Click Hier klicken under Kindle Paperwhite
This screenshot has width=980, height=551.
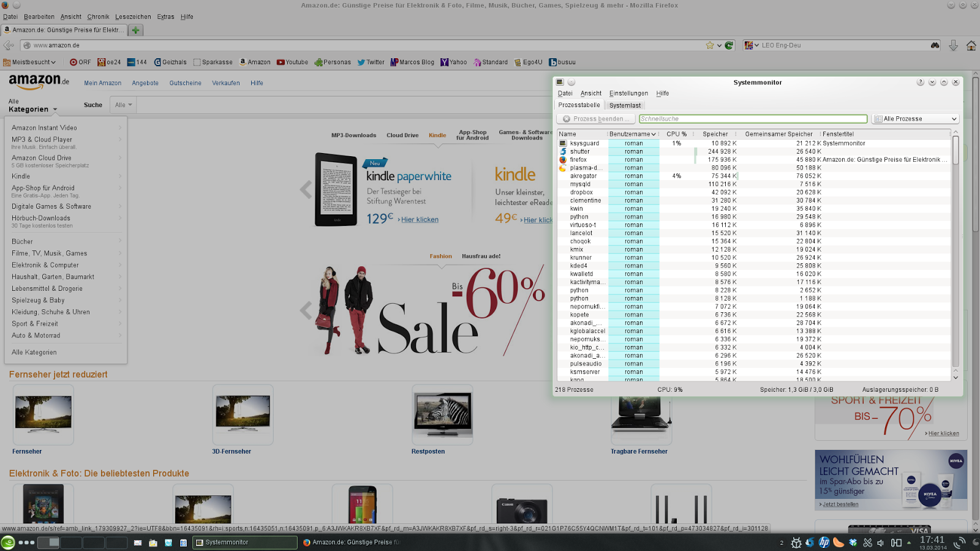pos(420,220)
